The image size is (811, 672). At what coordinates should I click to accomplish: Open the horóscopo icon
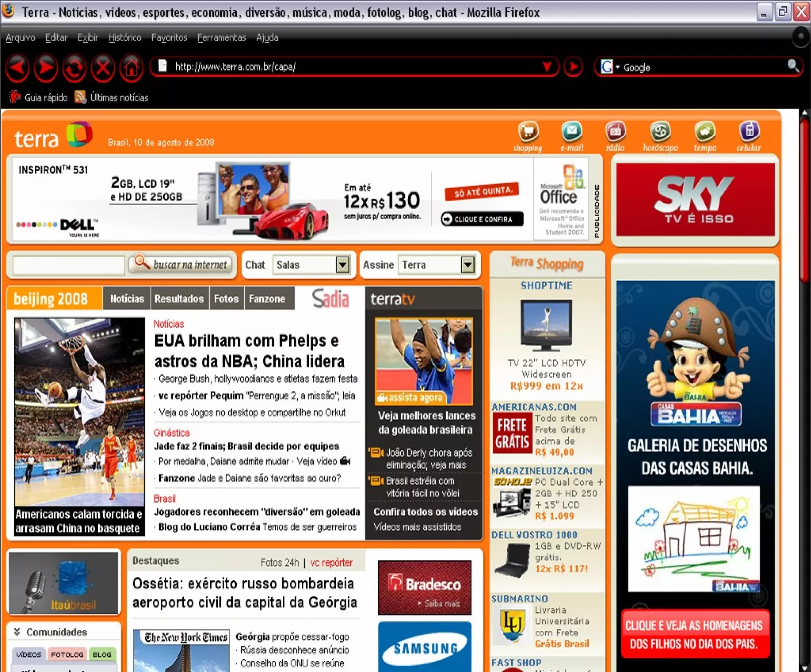coord(660,131)
